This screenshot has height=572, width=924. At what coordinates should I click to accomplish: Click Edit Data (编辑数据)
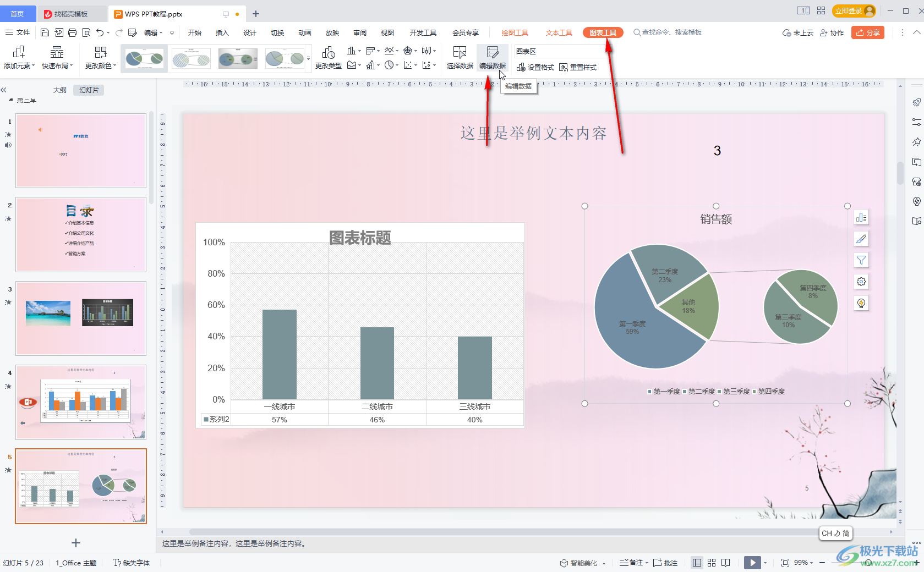point(493,57)
